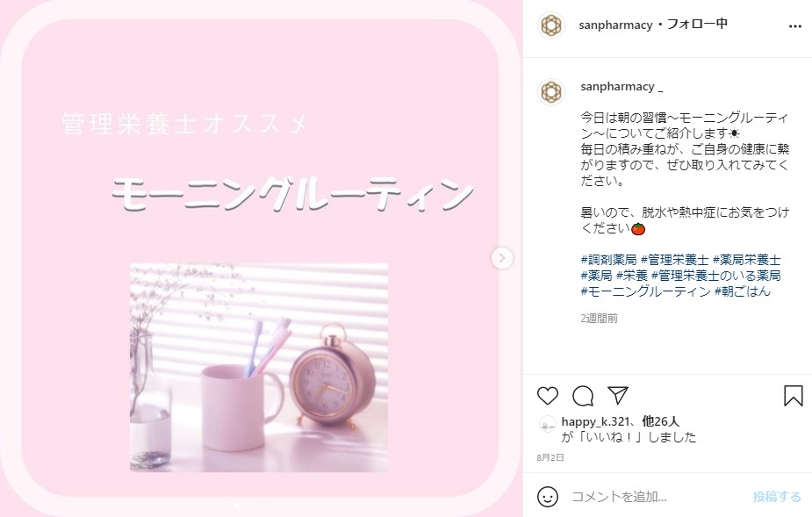The height and width of the screenshot is (517, 812).
Task: Open emoji picker smiley icon
Action: (x=548, y=496)
